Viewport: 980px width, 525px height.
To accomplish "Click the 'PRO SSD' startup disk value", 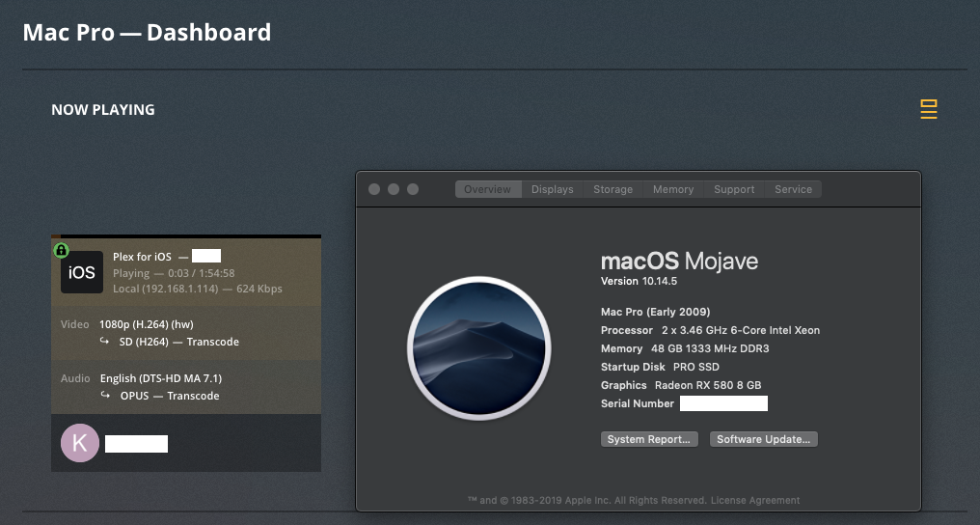I will (x=696, y=367).
